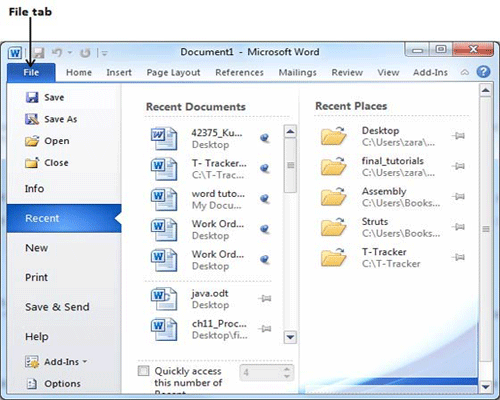Collapse the ribbon with the chevron
This screenshot has width=500, height=400.
click(465, 72)
